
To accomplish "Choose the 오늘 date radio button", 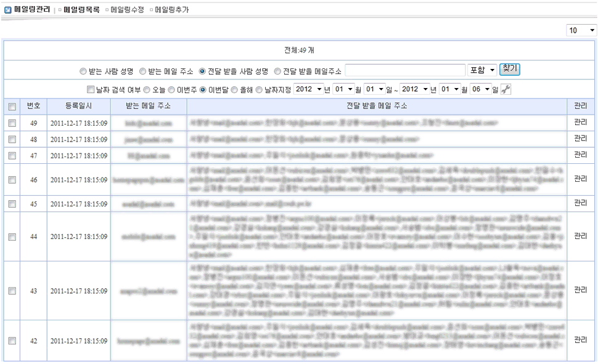I will (146, 90).
